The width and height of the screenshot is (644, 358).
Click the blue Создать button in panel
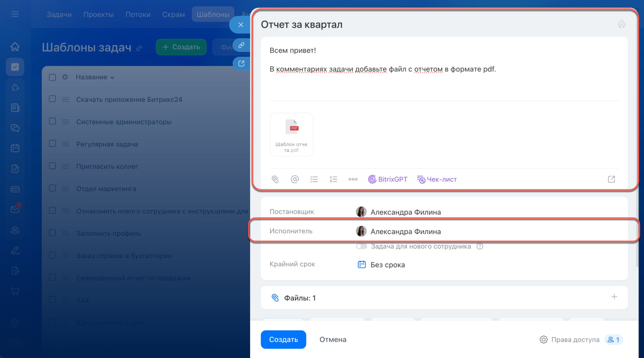[x=283, y=339]
